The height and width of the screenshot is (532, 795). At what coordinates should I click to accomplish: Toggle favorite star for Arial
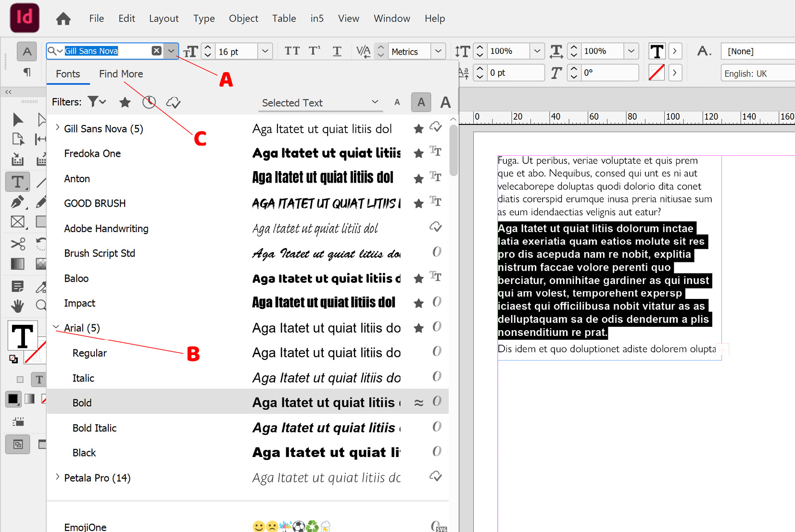click(x=418, y=328)
